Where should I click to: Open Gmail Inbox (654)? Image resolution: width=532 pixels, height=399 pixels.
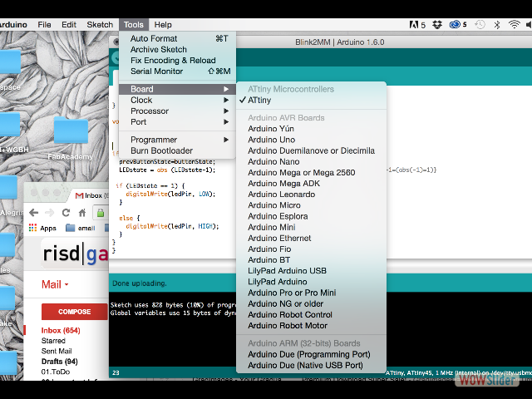click(61, 331)
